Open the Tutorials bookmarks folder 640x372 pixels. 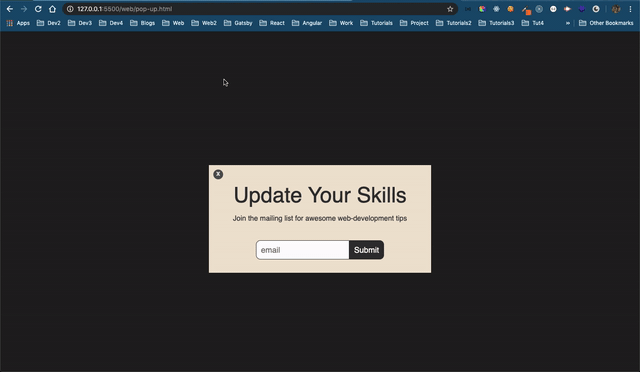point(376,23)
